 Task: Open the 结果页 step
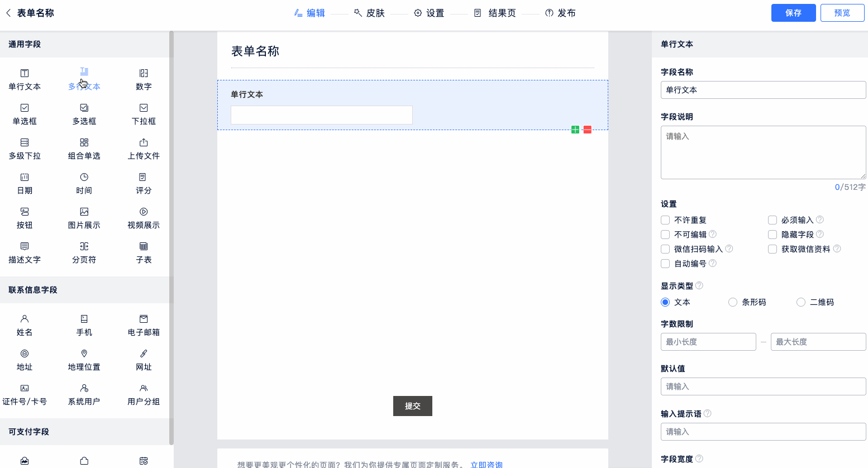[495, 13]
